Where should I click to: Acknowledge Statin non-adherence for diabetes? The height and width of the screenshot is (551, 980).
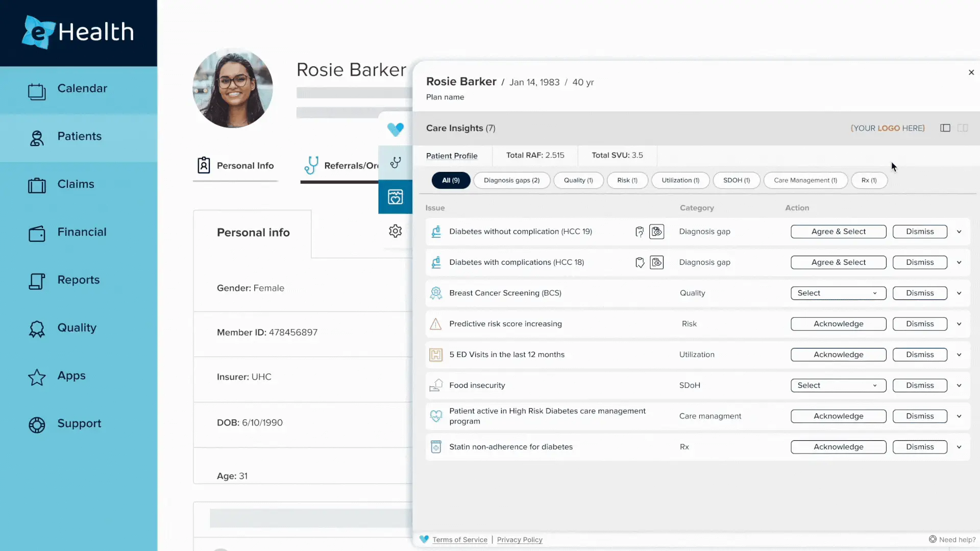pos(838,447)
